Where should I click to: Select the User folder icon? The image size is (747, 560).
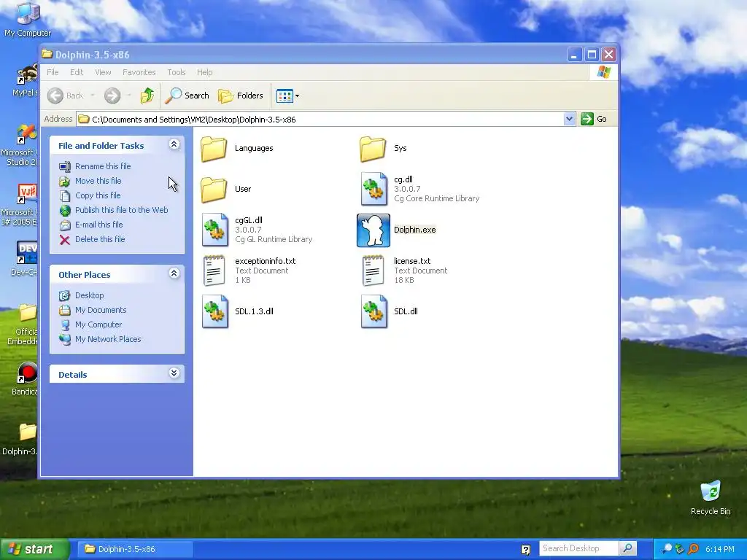click(x=214, y=190)
